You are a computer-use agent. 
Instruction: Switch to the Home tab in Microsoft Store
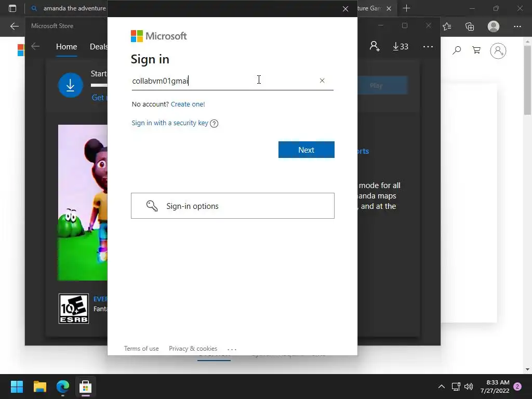click(x=66, y=46)
